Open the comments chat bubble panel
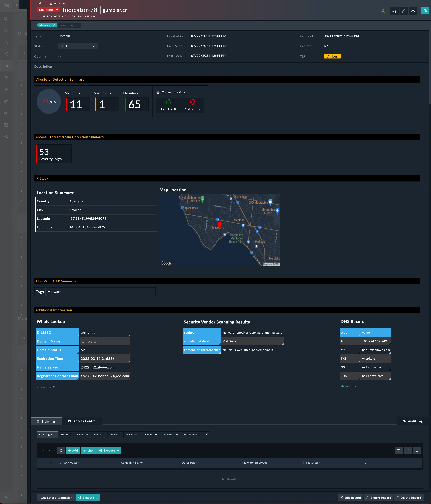Viewport: 431px width, 504px height. [425, 11]
